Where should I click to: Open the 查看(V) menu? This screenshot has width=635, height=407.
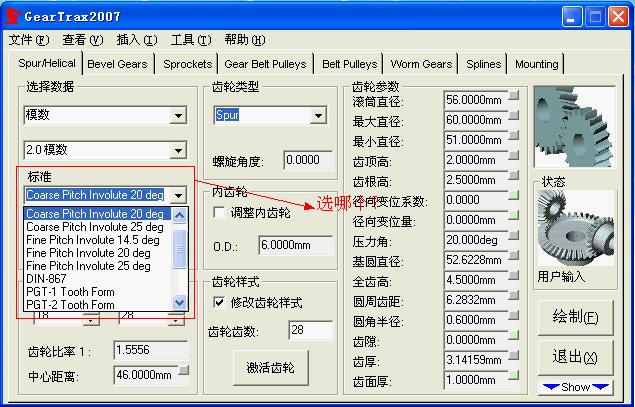click(83, 40)
